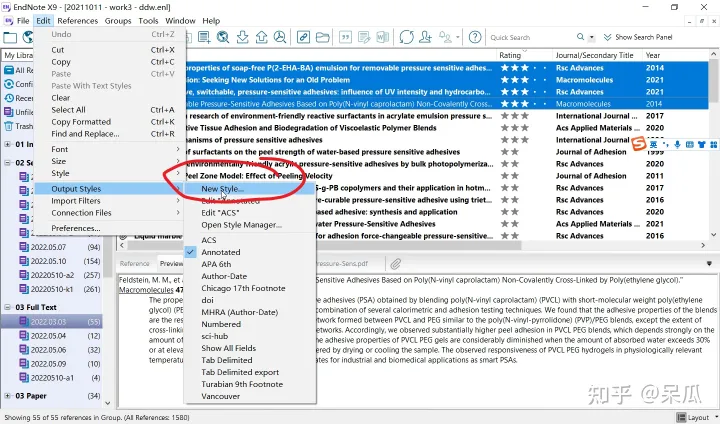Switch to the Preview tab
Image resolution: width=720 pixels, height=424 pixels.
point(171,264)
